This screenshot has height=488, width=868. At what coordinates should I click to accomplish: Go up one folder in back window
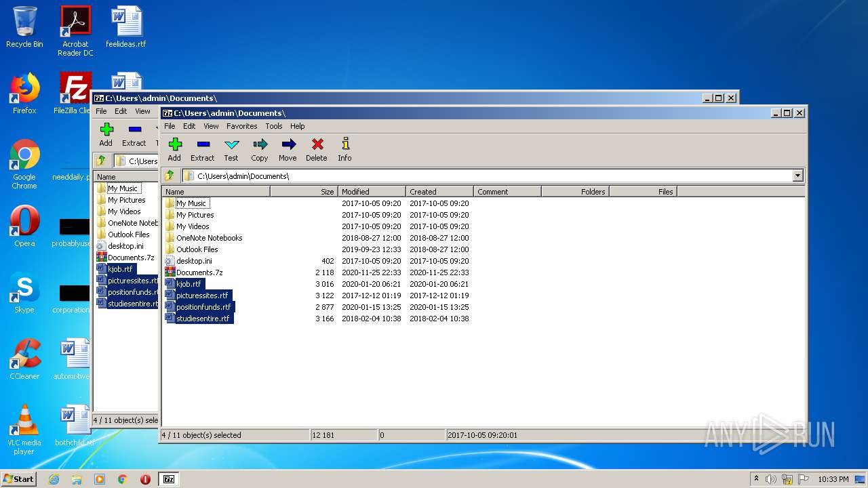[x=101, y=161]
